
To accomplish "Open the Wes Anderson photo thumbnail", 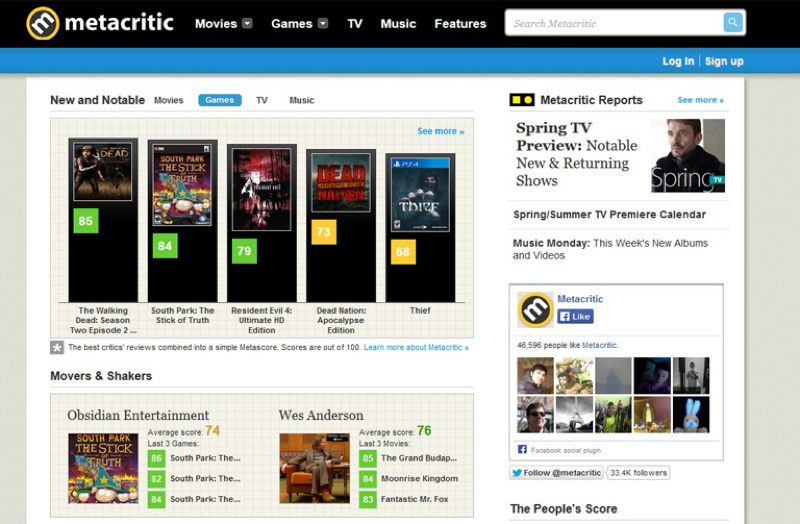I will pos(314,468).
